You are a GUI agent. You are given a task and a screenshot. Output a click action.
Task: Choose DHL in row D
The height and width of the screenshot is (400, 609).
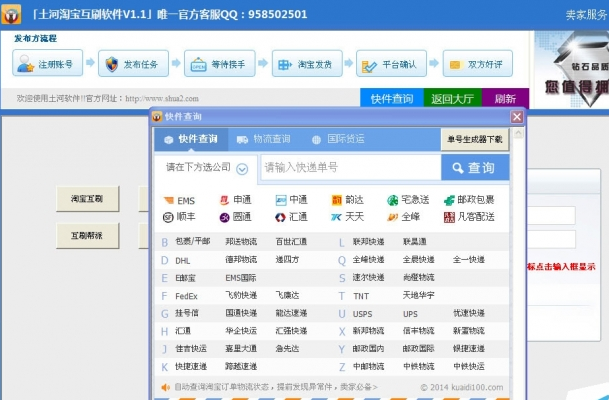183,261
